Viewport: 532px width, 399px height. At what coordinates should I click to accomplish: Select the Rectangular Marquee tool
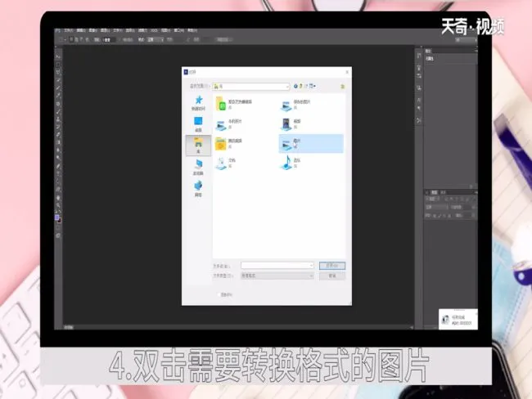pos(58,65)
